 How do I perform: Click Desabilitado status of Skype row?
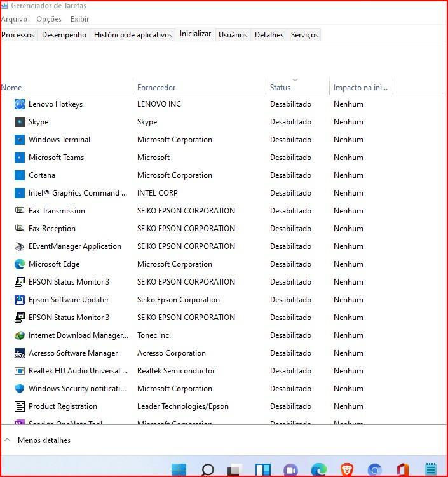pyautogui.click(x=290, y=122)
